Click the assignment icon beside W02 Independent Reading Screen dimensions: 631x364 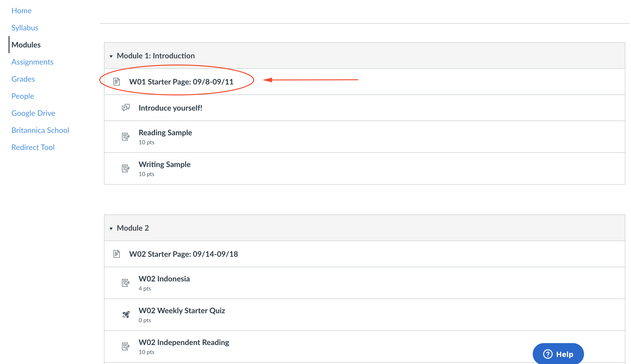[x=126, y=346]
